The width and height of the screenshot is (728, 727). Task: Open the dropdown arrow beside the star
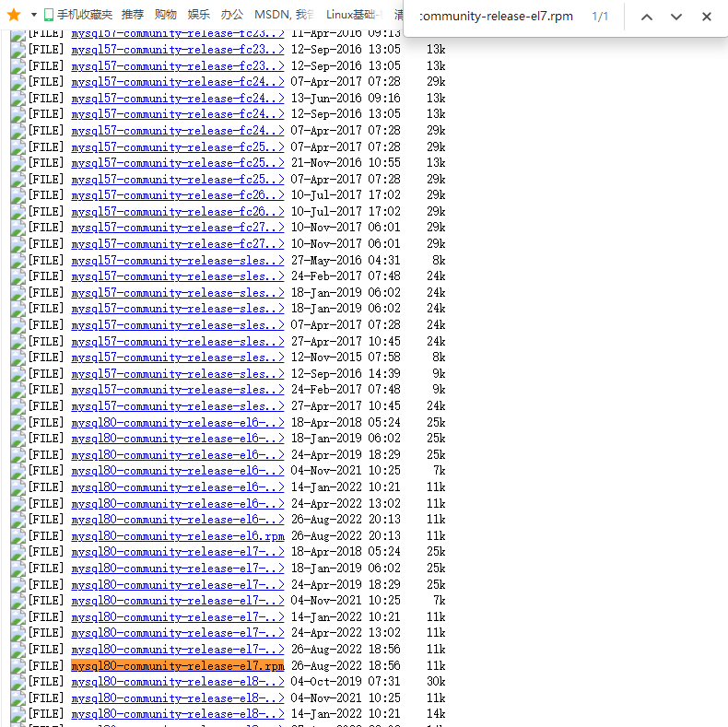pyautogui.click(x=34, y=15)
